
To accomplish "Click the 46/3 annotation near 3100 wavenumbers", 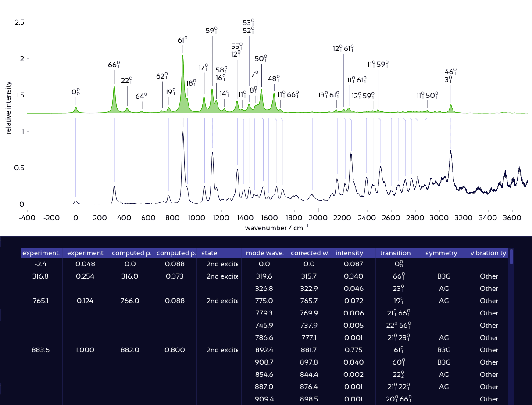I will coord(449,75).
